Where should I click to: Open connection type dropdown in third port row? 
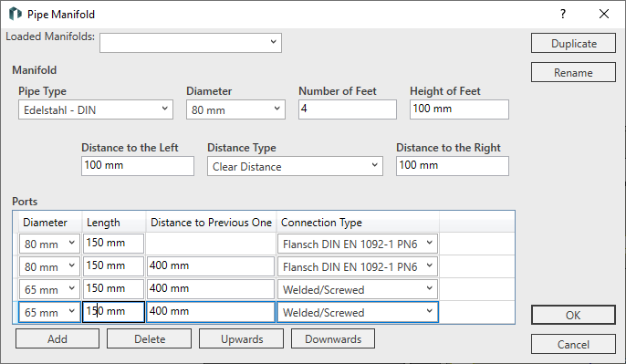(358, 289)
